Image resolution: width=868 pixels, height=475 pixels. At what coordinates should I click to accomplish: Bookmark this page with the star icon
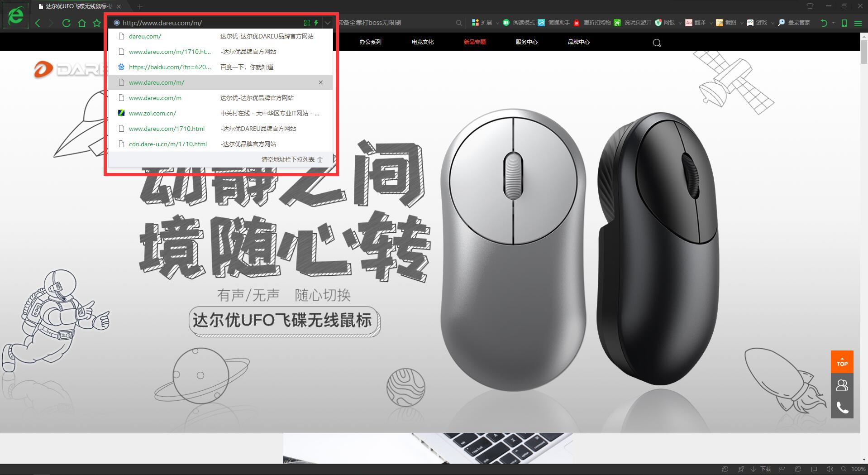[97, 23]
